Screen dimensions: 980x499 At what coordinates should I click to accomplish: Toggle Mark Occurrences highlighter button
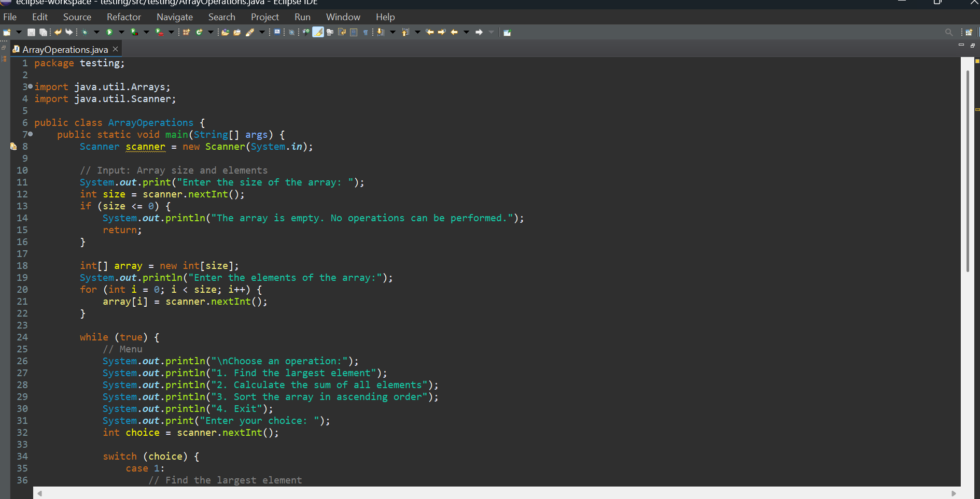coord(318,32)
